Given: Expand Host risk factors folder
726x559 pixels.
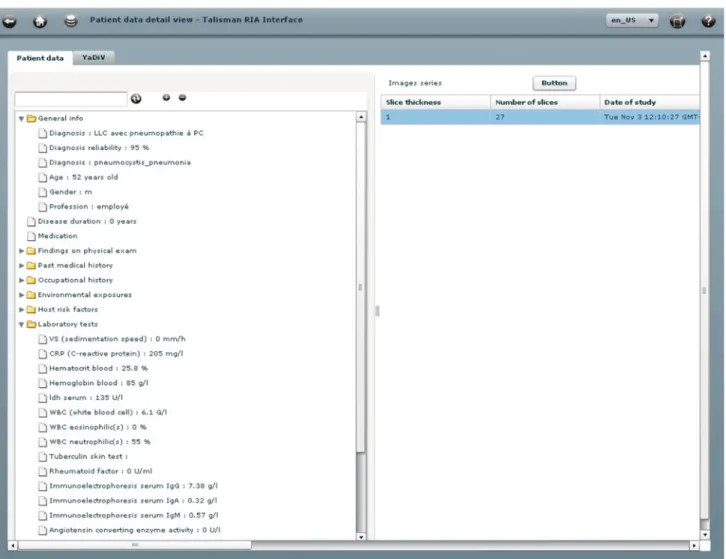Looking at the screenshot, I should coord(21,309).
